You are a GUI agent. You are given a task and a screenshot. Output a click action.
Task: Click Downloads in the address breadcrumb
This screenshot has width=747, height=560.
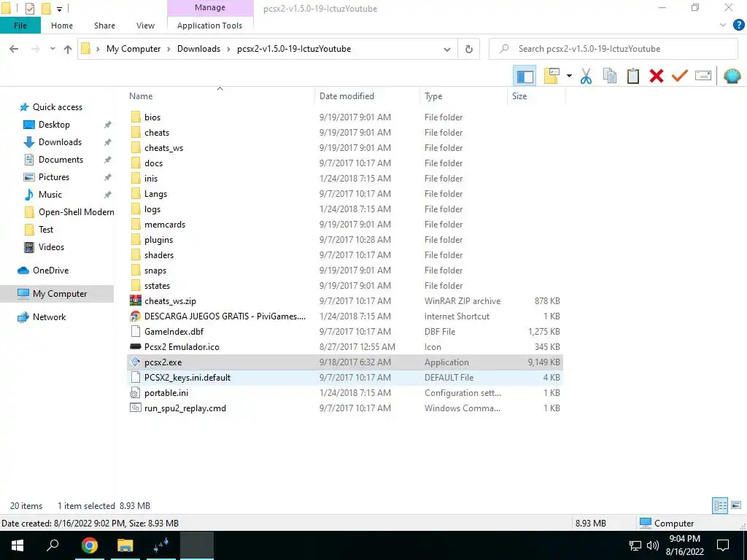coord(198,49)
